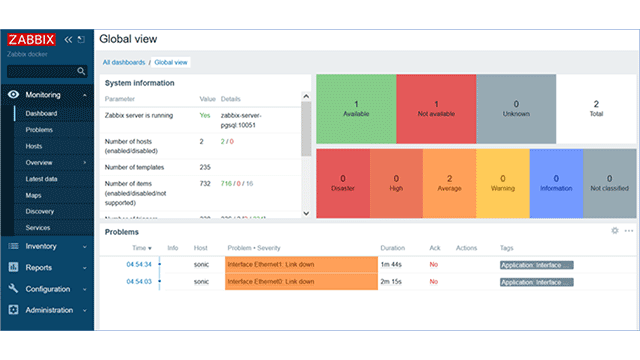Click System information scrollbar down arrow
This screenshot has height=360, width=640.
[306, 213]
